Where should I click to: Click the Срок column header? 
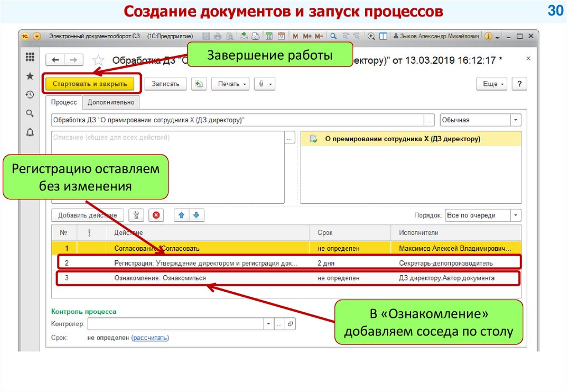point(350,233)
